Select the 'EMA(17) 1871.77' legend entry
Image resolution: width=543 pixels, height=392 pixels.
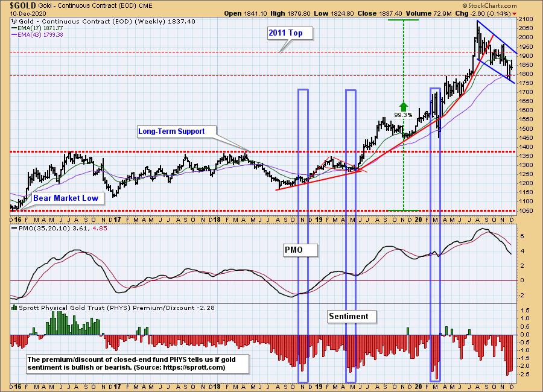[x=37, y=28]
